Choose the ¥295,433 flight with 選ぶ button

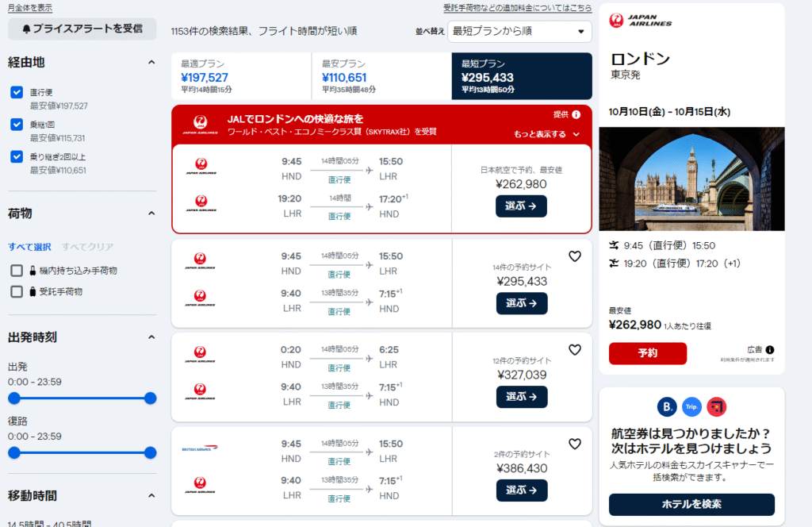coord(522,303)
